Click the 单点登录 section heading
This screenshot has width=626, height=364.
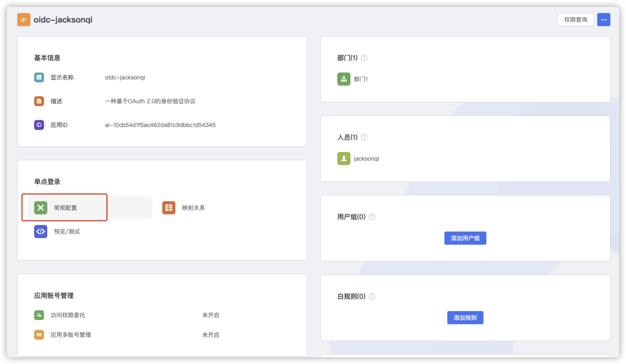click(x=47, y=182)
